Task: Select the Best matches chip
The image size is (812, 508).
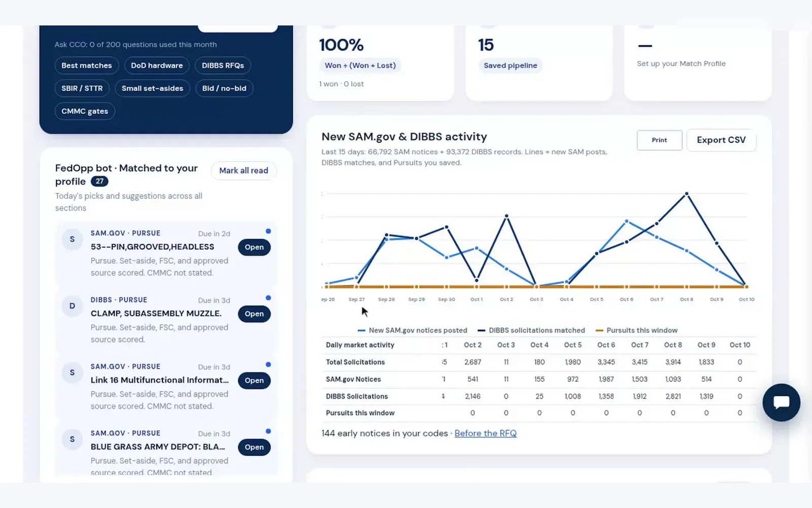Action: [87, 66]
